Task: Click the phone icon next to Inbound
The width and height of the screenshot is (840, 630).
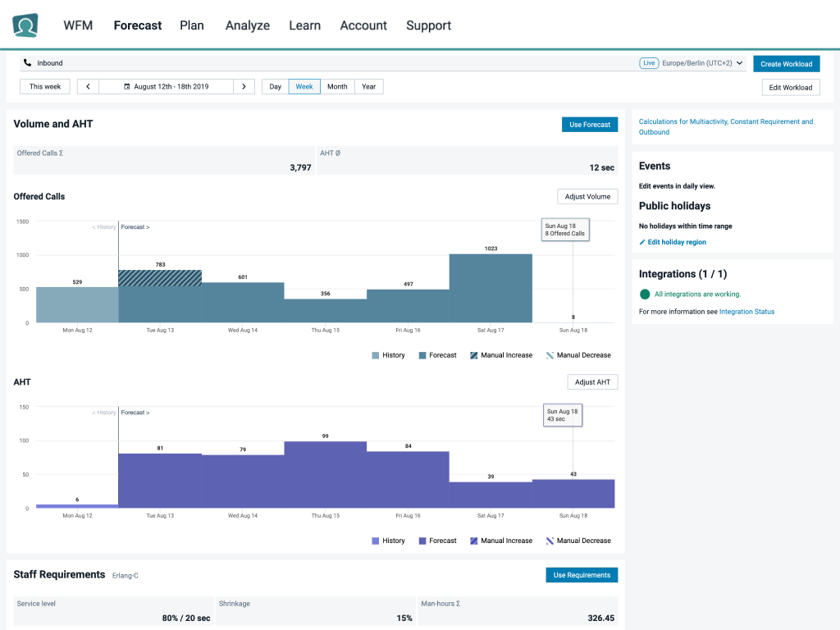Action: 29,62
